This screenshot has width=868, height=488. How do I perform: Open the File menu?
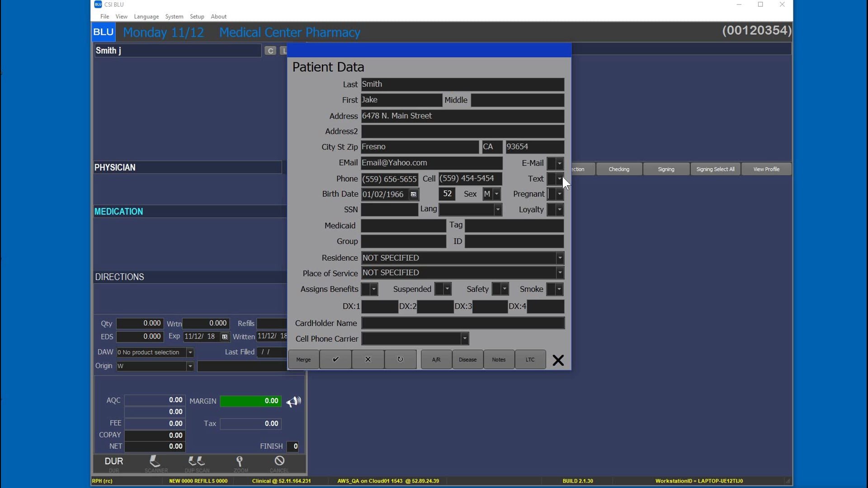pos(104,16)
